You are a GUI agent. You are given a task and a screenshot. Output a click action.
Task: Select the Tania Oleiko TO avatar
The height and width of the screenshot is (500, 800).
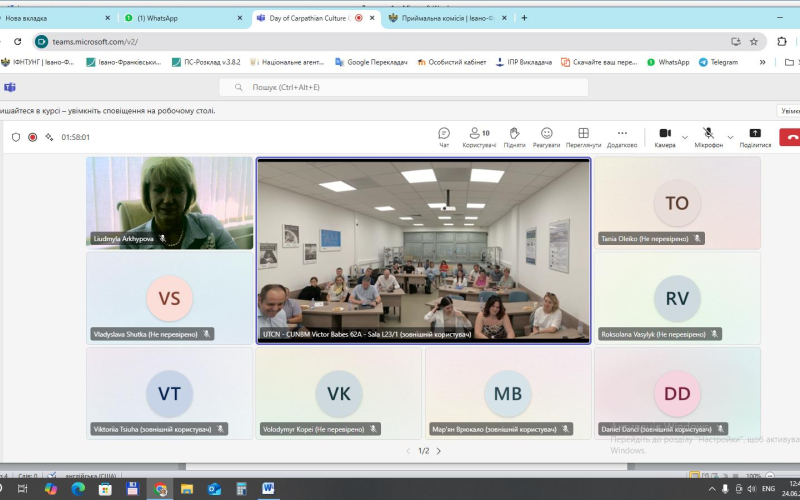pos(677,203)
